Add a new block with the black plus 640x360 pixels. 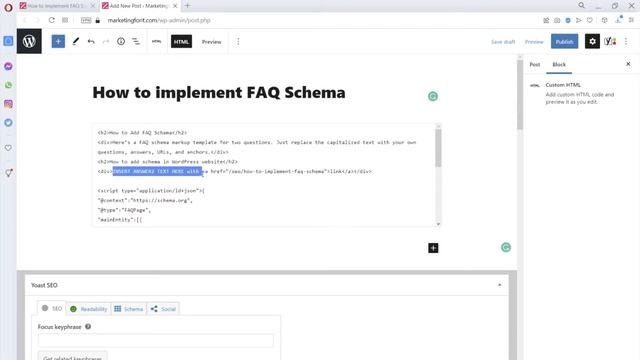coord(433,248)
